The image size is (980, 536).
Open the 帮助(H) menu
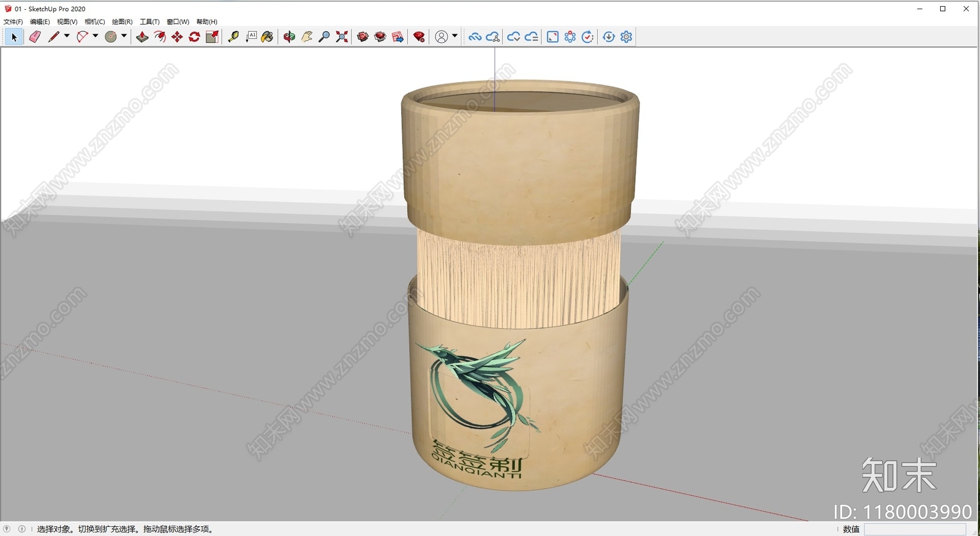207,21
